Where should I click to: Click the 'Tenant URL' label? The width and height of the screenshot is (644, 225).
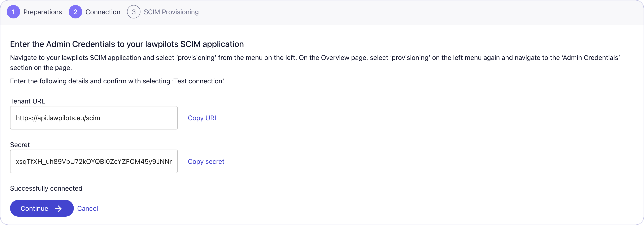(x=27, y=101)
